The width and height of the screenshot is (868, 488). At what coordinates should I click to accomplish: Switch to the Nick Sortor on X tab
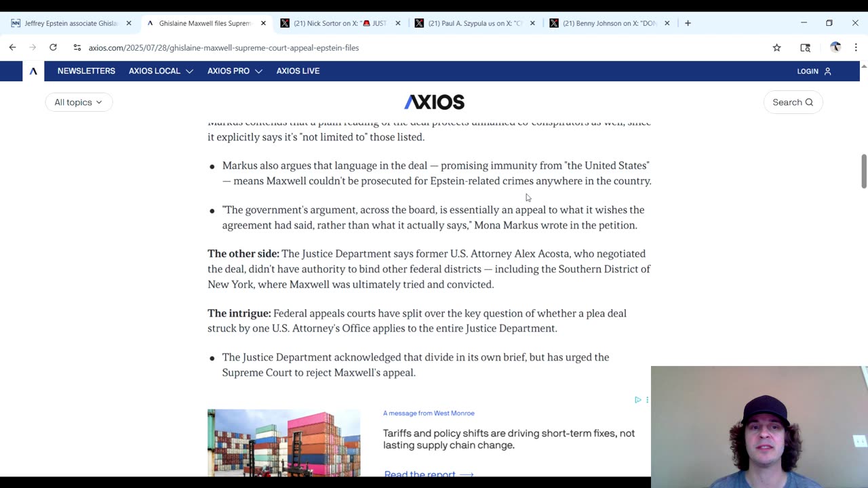340,23
